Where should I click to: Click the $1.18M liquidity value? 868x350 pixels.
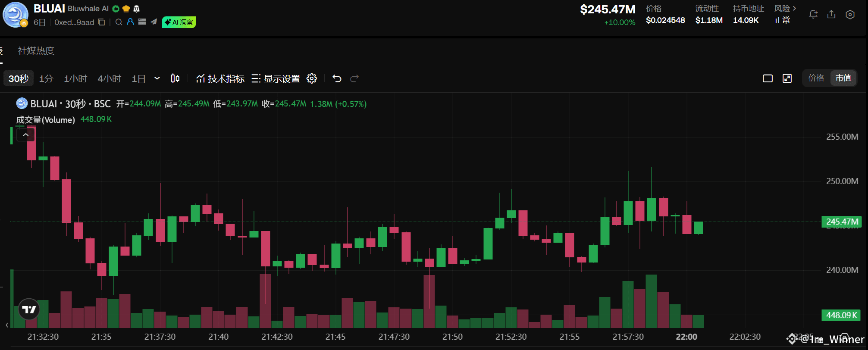pyautogui.click(x=709, y=20)
